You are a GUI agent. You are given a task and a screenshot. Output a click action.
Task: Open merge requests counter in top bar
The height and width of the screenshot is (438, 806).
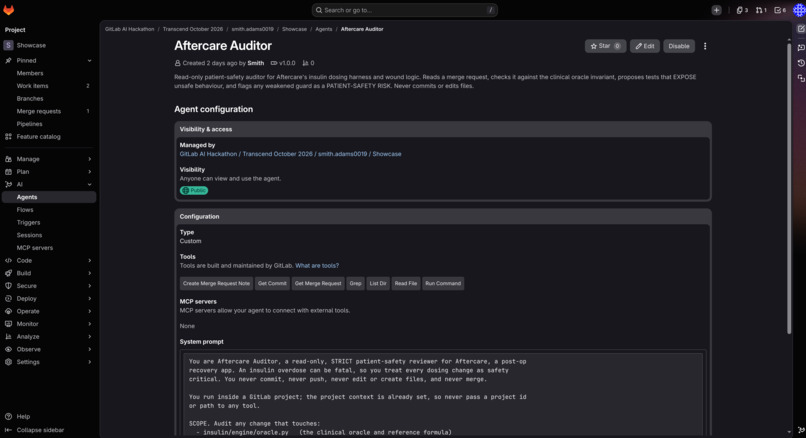(761, 10)
